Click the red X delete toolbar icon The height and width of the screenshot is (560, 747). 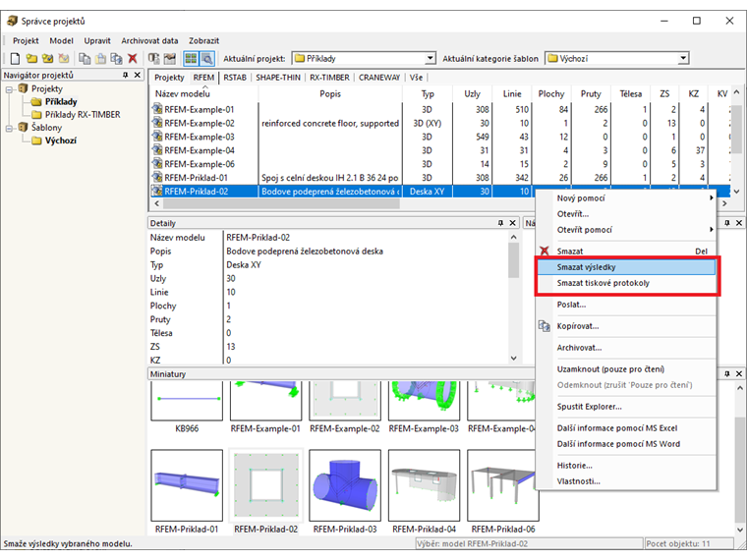pyautogui.click(x=133, y=59)
